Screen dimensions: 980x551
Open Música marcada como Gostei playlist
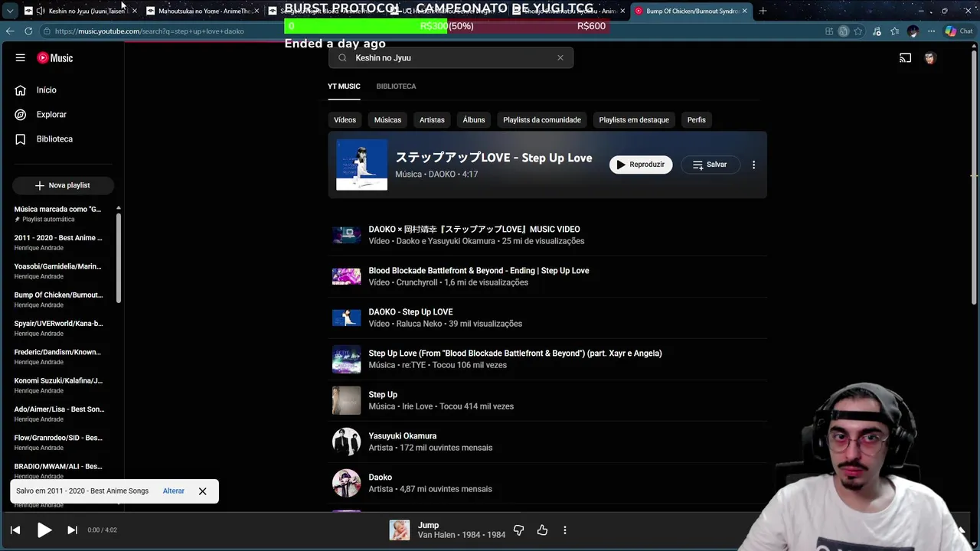58,214
